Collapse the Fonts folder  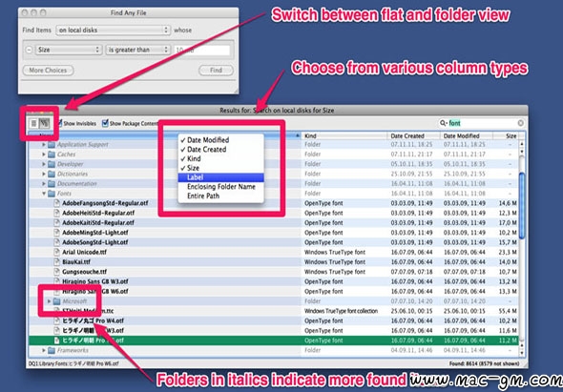tap(44, 194)
